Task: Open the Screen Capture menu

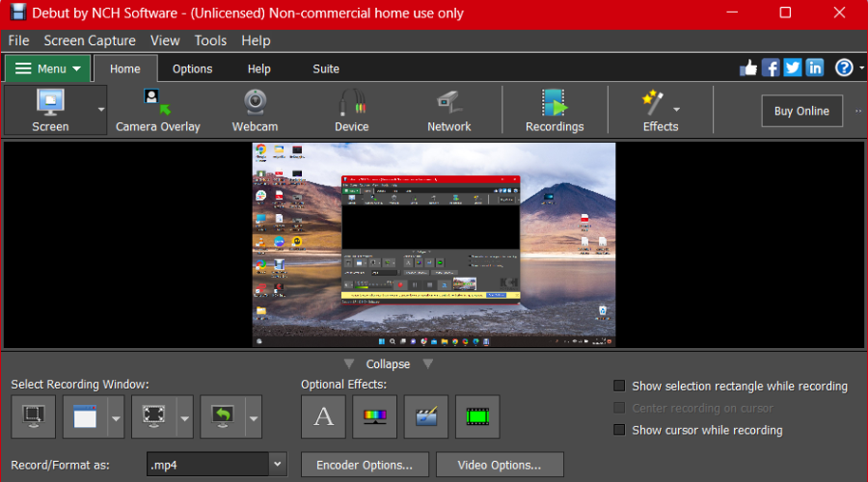Action: pos(90,40)
